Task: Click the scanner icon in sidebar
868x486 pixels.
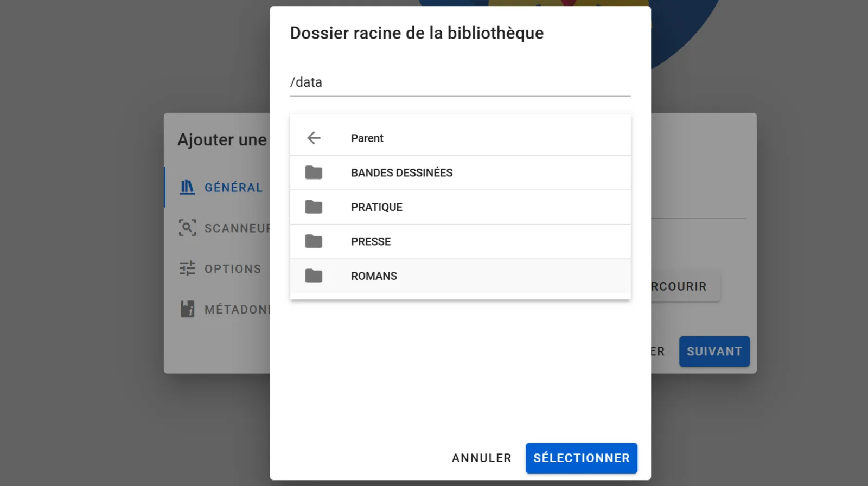Action: coord(187,228)
